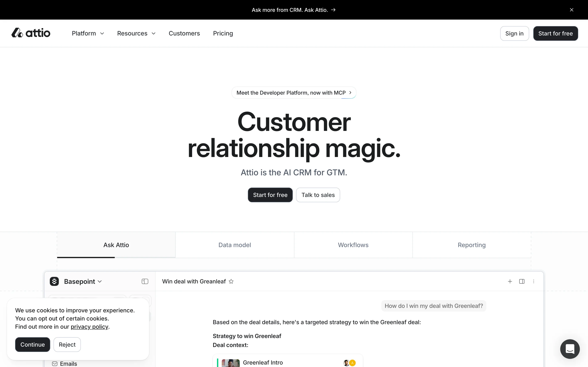This screenshot has width=588, height=367.
Task: Open the Basepoint workspace switcher dropdown
Action: 83,281
